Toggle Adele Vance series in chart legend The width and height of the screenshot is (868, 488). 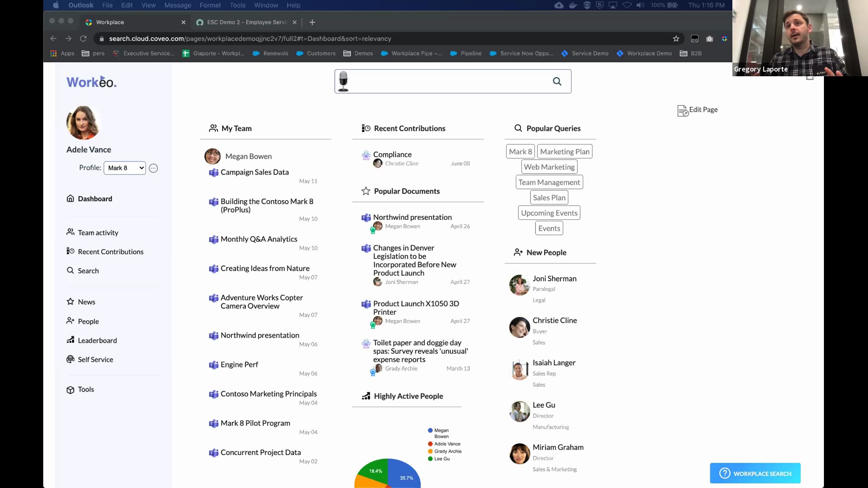(x=447, y=444)
